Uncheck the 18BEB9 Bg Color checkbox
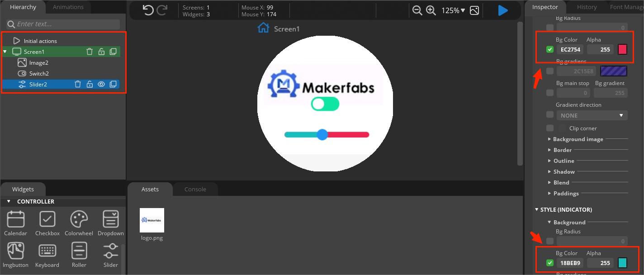This screenshot has height=275, width=644. tap(550, 263)
